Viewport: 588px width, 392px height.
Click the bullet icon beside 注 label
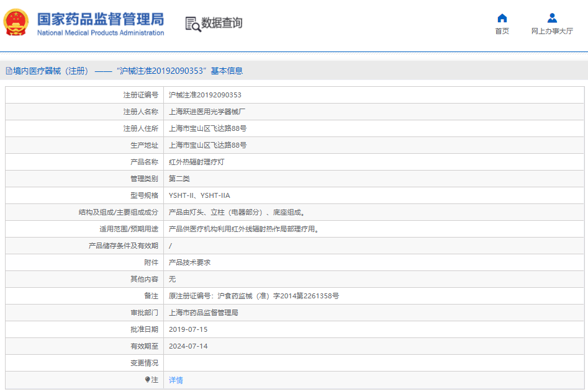147,380
